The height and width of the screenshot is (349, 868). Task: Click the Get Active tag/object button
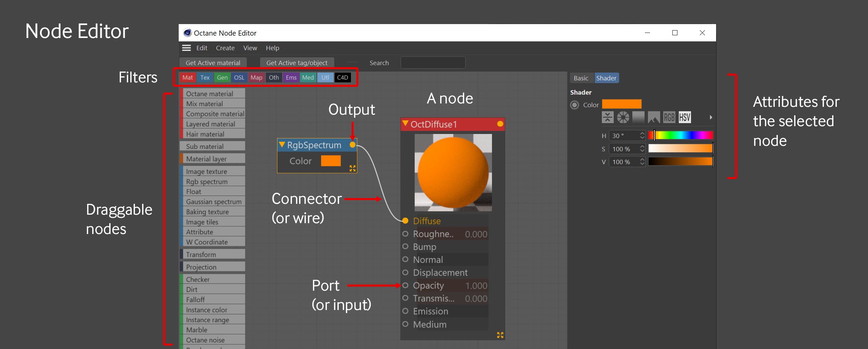coord(297,62)
